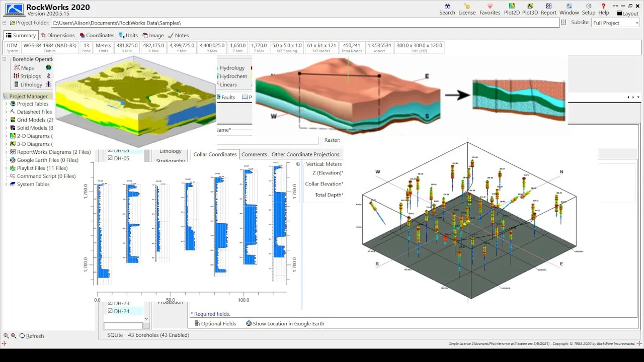Viewport: 644px width, 362px height.
Task: Select the Project Manager root node
Action: click(x=28, y=97)
